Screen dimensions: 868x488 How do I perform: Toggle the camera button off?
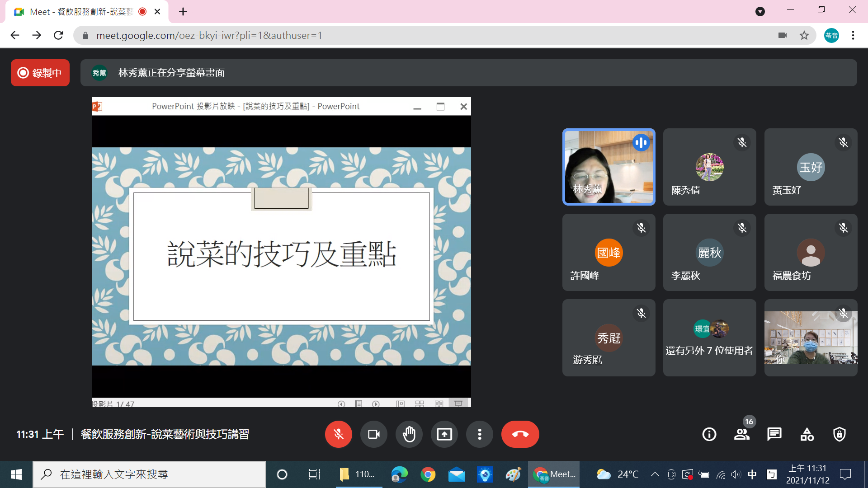click(x=373, y=434)
